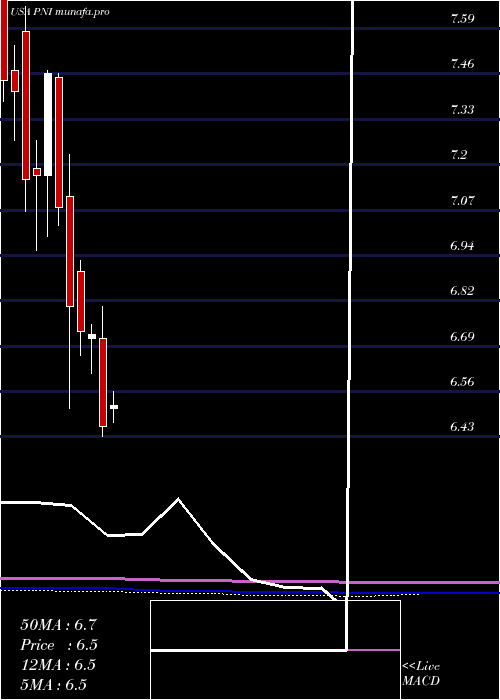Screen dimensions: 500x700
Task: Click the 6.43 price axis label
Action: coord(462,427)
